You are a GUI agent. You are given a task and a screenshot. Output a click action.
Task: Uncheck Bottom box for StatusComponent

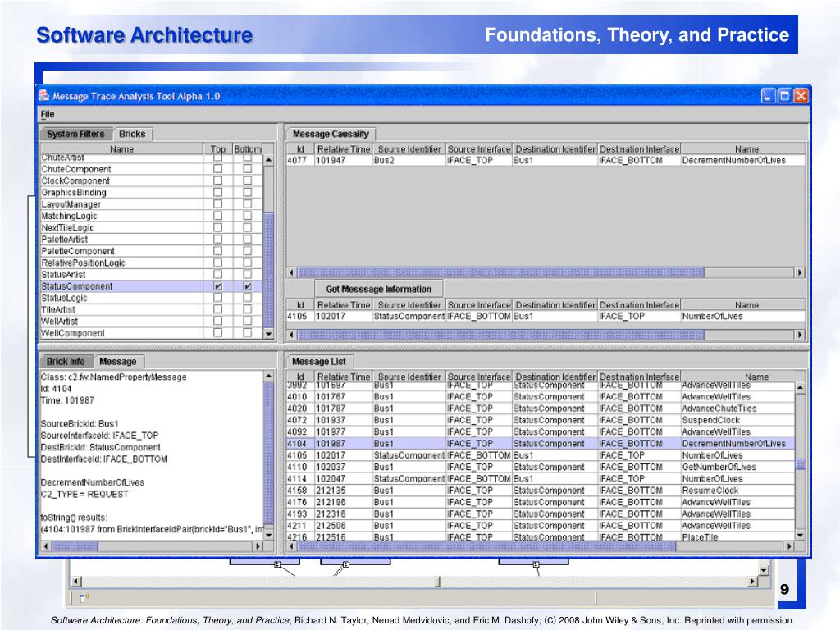pos(247,286)
